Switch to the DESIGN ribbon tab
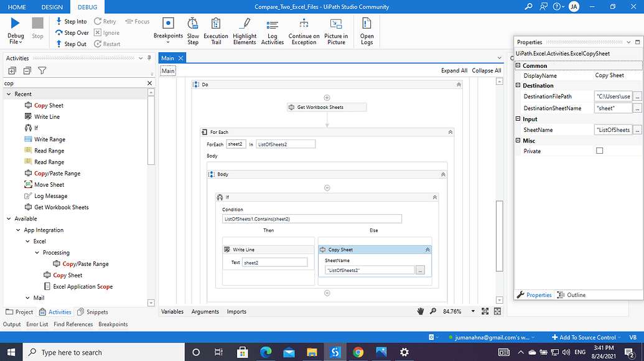The width and height of the screenshot is (644, 361). [52, 7]
